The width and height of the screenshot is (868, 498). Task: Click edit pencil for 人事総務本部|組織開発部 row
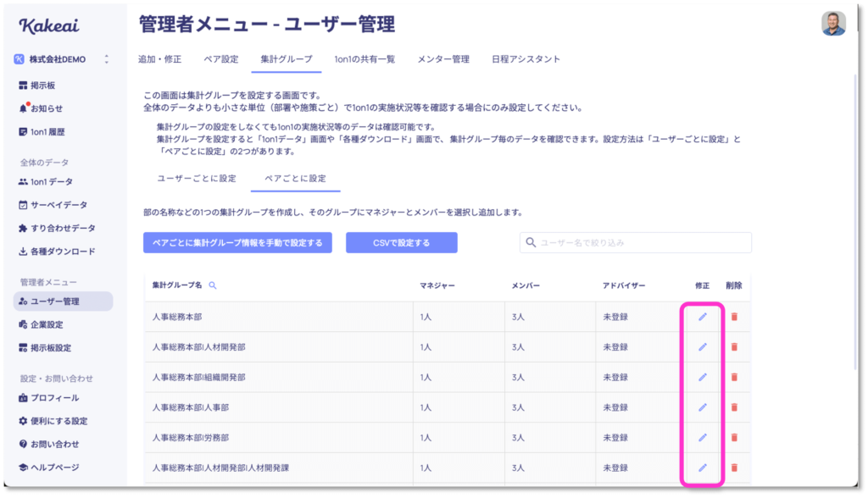pyautogui.click(x=703, y=378)
